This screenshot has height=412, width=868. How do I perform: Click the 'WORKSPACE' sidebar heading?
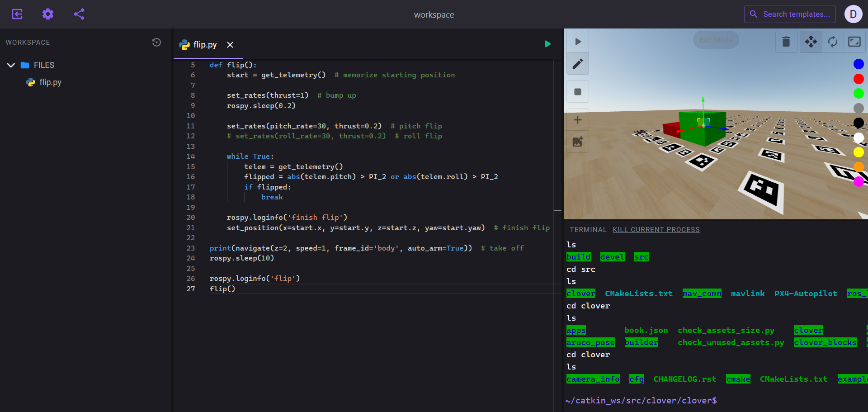[28, 42]
